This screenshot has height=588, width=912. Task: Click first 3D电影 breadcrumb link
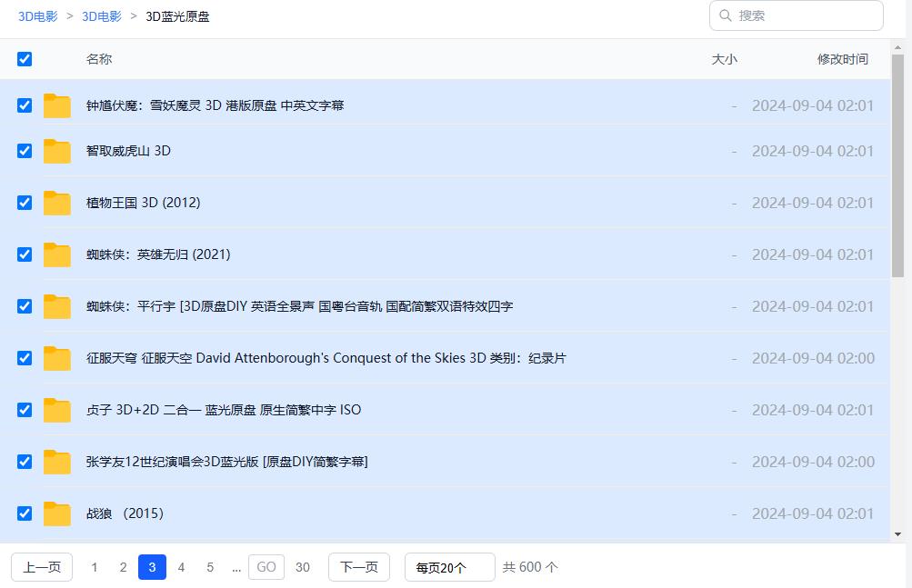click(38, 16)
